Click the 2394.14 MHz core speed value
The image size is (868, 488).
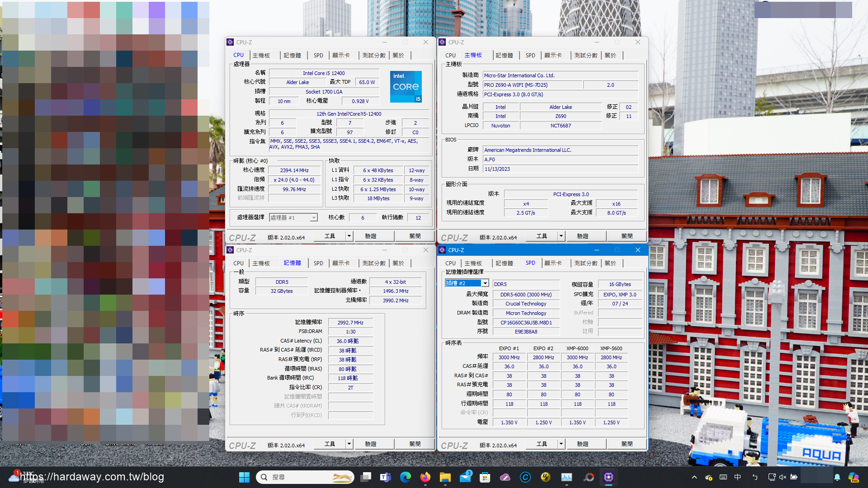click(294, 170)
